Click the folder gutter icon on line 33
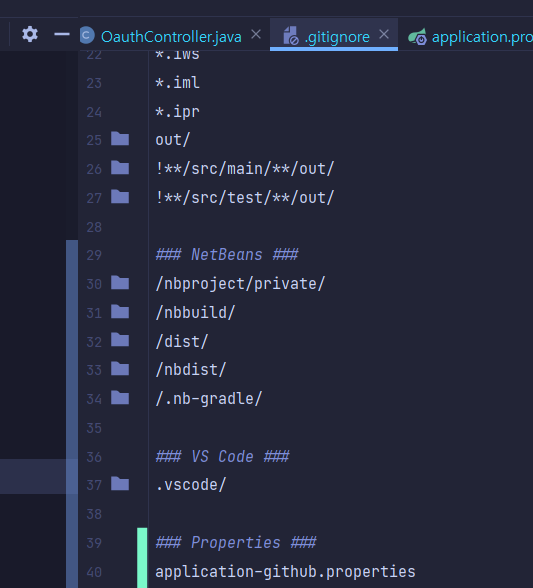 tap(120, 369)
